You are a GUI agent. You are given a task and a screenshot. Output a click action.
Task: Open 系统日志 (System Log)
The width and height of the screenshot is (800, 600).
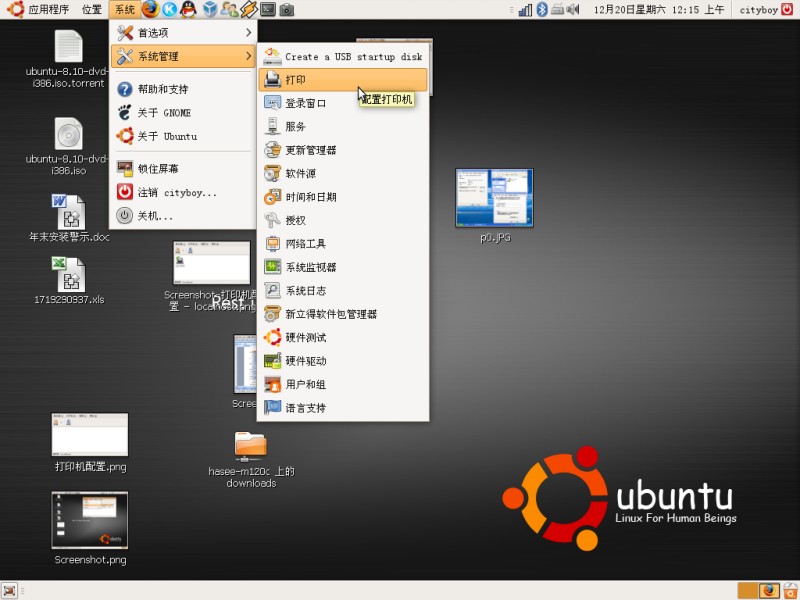(x=343, y=291)
